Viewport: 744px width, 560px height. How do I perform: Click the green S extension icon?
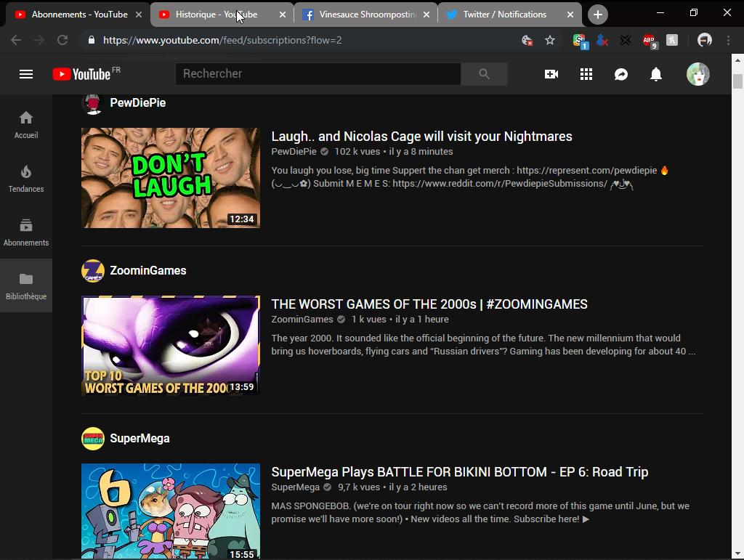click(580, 41)
